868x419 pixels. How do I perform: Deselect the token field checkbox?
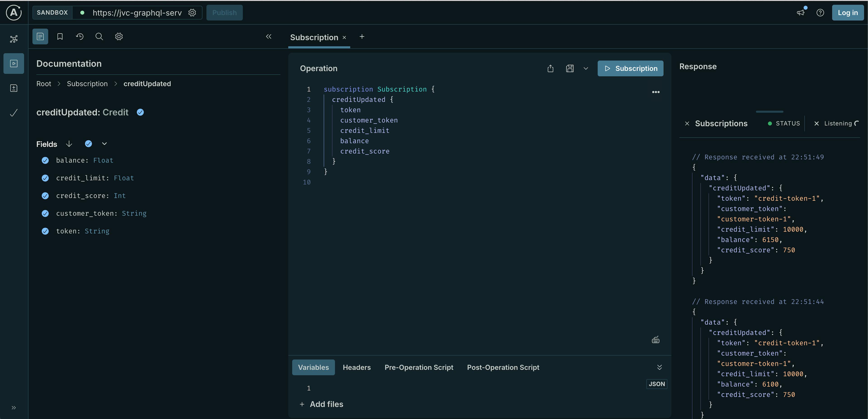click(x=45, y=231)
